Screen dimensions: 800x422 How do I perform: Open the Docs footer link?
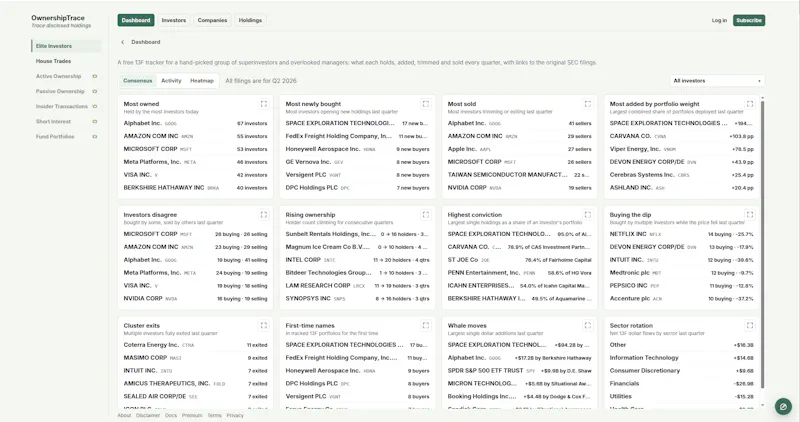coord(171,415)
